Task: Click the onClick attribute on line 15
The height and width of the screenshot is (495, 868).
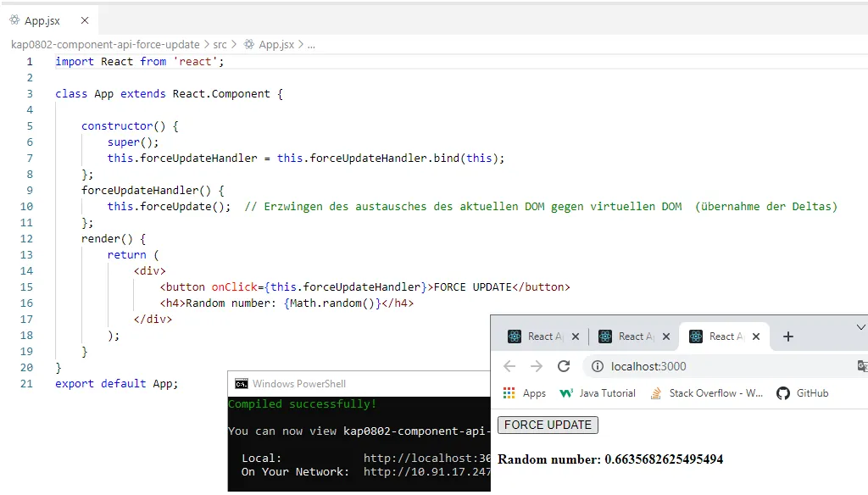Action: [x=234, y=286]
